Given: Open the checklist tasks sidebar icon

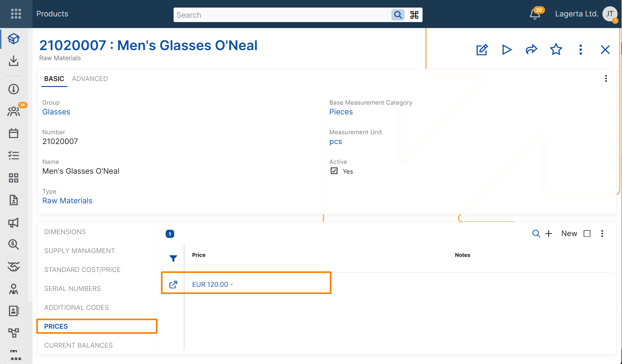Looking at the screenshot, I should (x=14, y=155).
